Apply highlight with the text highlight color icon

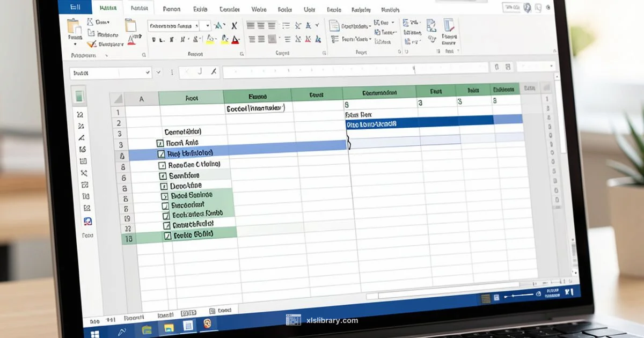[x=210, y=40]
